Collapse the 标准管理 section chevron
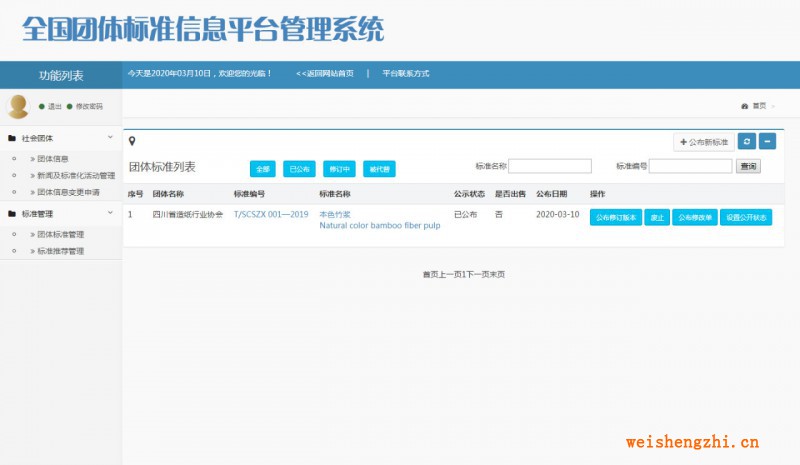The image size is (800, 465). 110,213
